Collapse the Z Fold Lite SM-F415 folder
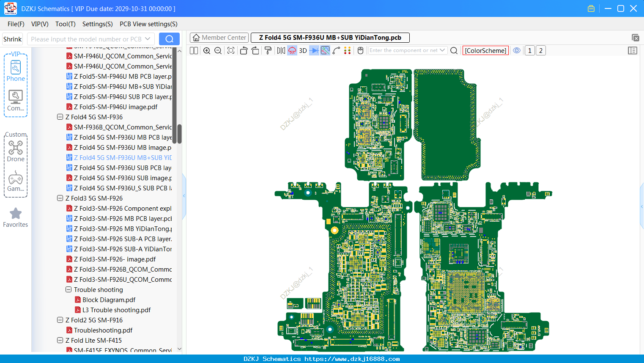 tap(60, 341)
